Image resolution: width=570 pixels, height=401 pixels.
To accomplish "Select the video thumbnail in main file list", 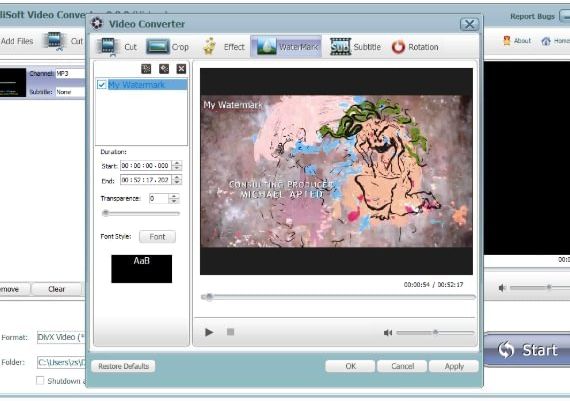I will [x=13, y=83].
